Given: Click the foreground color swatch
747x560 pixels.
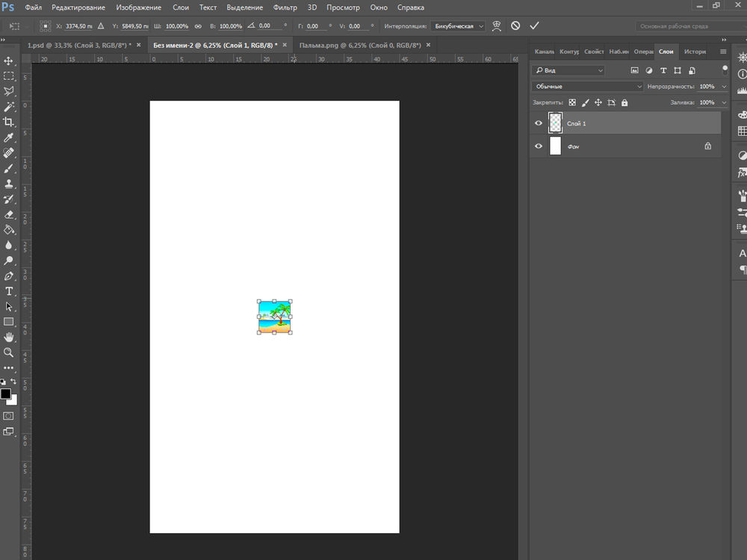Looking at the screenshot, I should 6,393.
